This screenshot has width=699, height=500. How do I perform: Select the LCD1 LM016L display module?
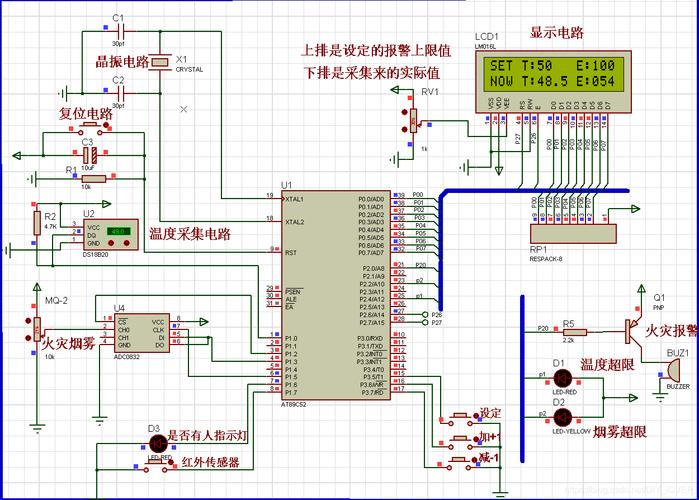[x=553, y=81]
